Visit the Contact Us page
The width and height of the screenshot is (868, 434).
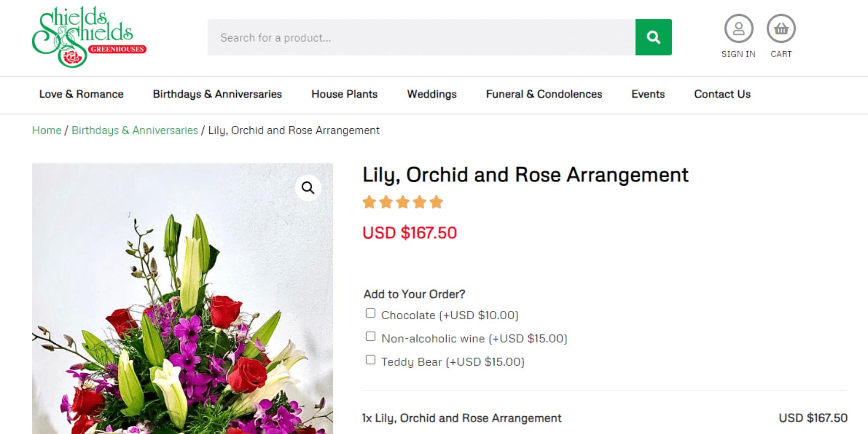722,94
